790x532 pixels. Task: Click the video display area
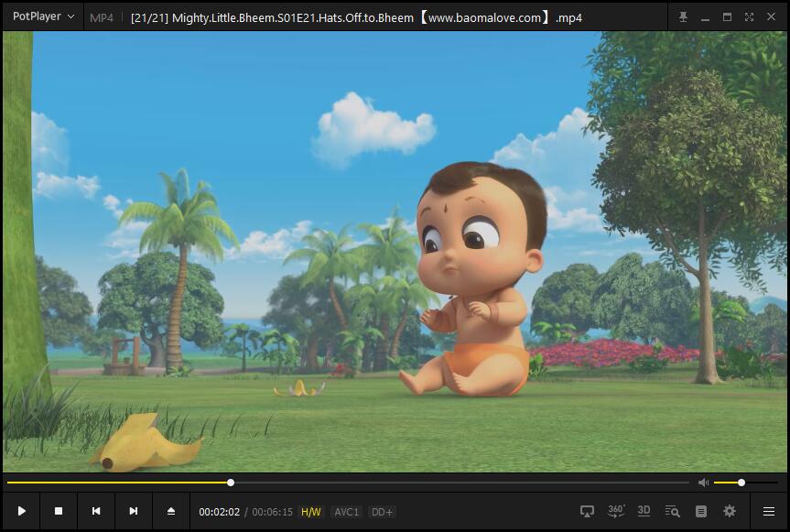coord(395,252)
